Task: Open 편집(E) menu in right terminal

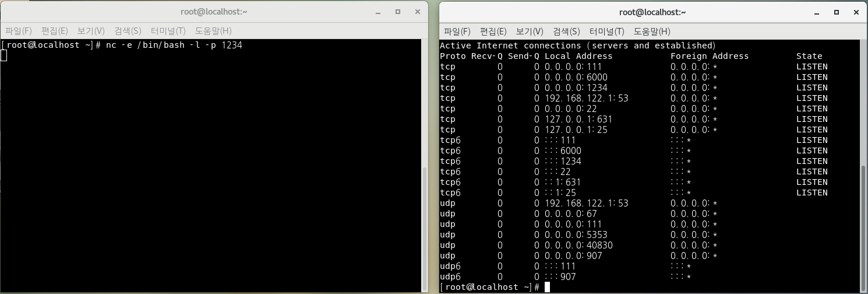Action: click(x=493, y=31)
